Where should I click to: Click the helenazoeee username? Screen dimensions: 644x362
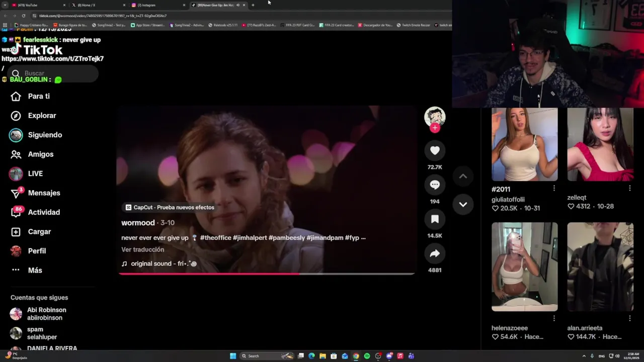coord(510,328)
